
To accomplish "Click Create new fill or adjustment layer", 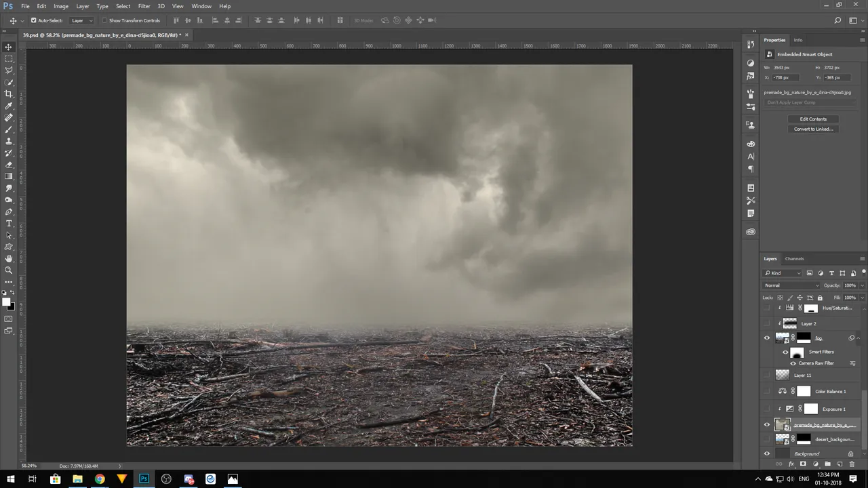I will click(815, 464).
